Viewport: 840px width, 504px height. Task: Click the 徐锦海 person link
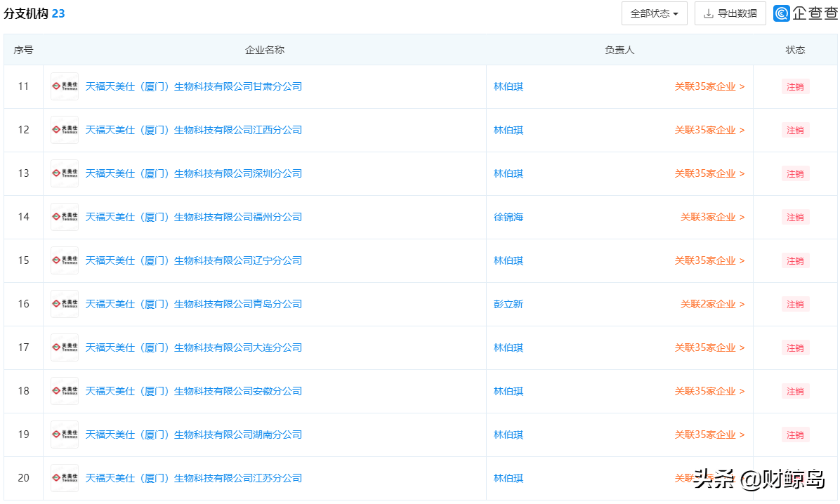[x=508, y=217]
